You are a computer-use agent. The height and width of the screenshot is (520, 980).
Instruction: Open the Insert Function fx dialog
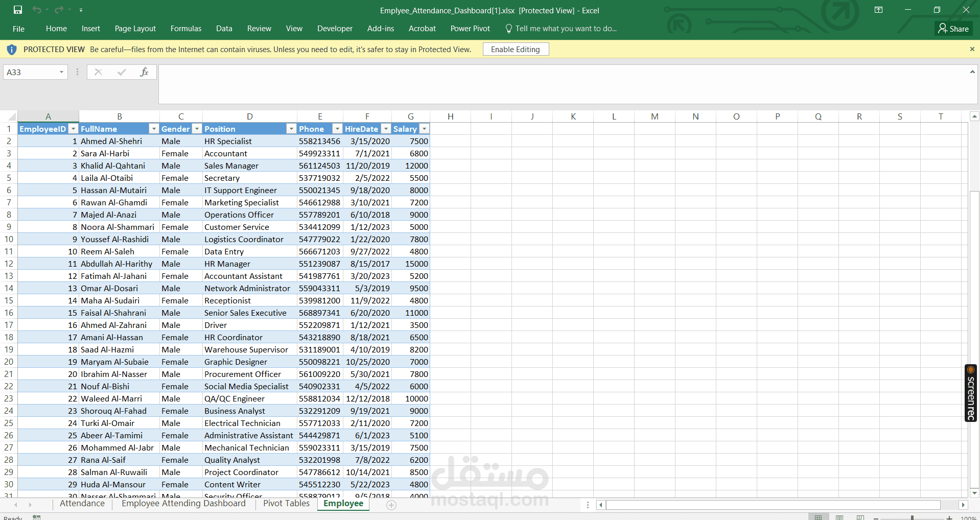coord(144,72)
